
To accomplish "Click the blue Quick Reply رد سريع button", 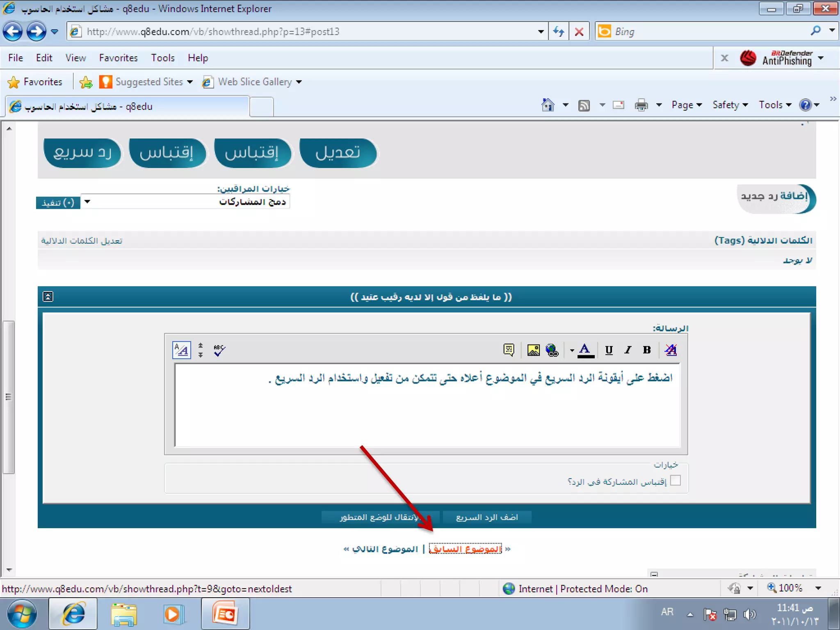I will pyautogui.click(x=82, y=153).
